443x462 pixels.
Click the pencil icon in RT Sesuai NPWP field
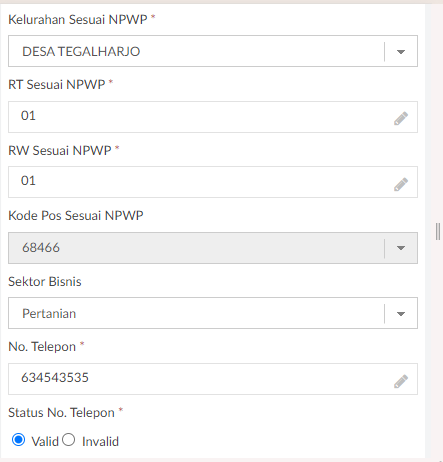click(401, 118)
